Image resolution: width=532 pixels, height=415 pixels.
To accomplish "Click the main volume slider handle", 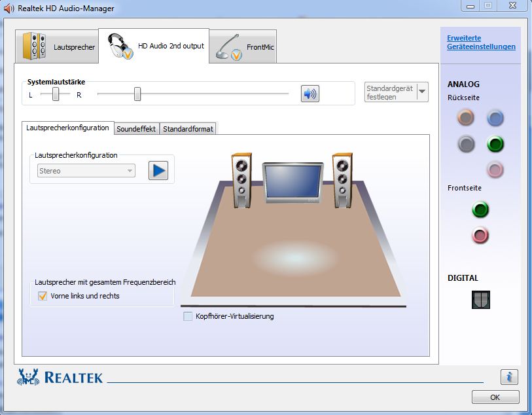I will pos(137,94).
